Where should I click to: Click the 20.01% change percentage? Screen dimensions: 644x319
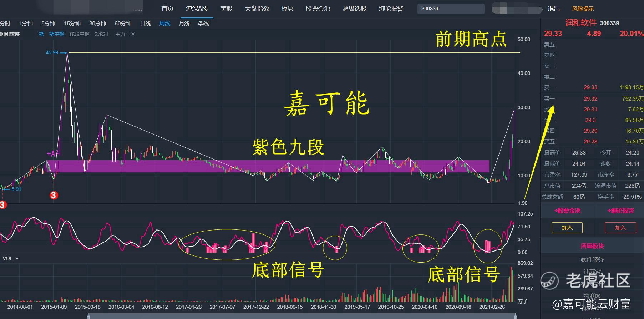[632, 34]
